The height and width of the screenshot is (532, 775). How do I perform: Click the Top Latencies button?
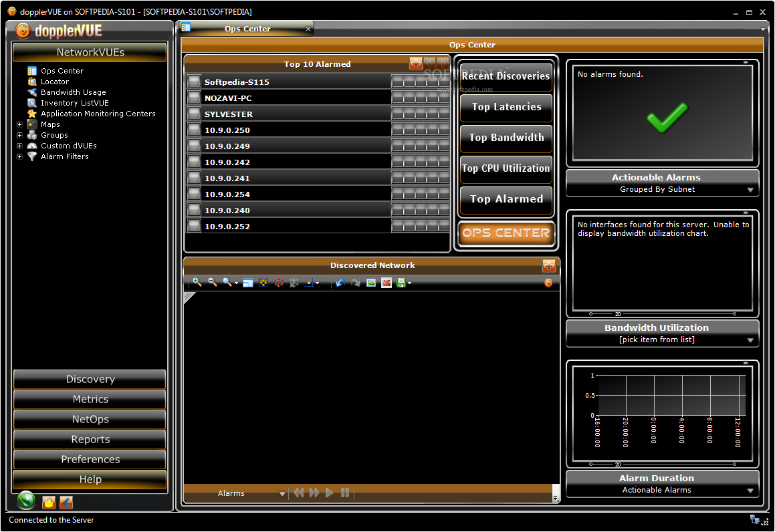[506, 107]
